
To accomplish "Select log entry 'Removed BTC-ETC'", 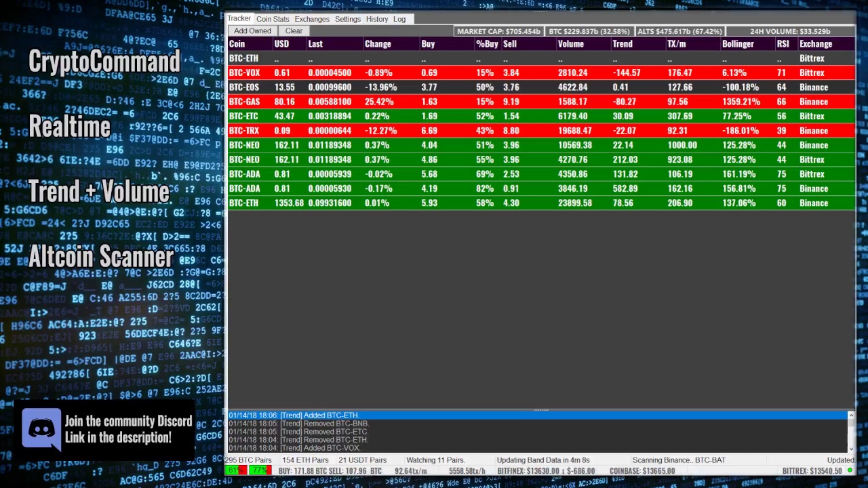I will (x=537, y=432).
